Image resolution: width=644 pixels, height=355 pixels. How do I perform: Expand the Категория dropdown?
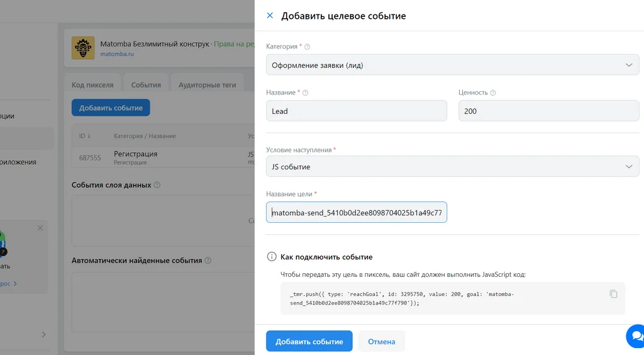pos(453,65)
